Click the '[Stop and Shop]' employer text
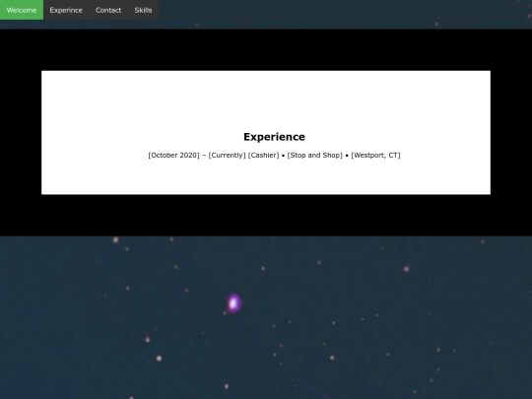 [x=315, y=155]
